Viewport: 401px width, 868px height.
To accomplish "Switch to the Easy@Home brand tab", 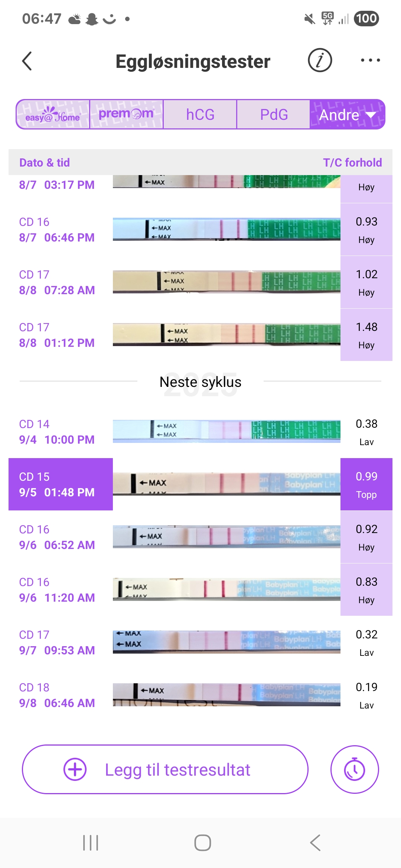I will (53, 115).
